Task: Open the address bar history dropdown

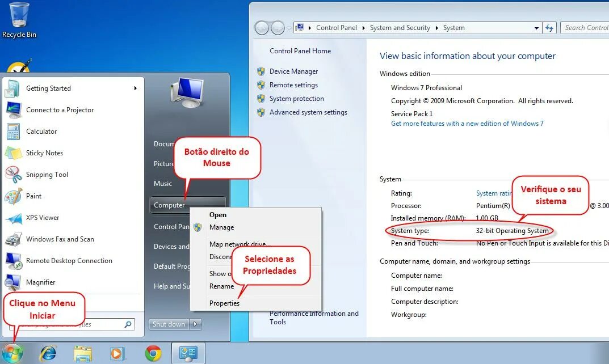Action: tap(536, 28)
